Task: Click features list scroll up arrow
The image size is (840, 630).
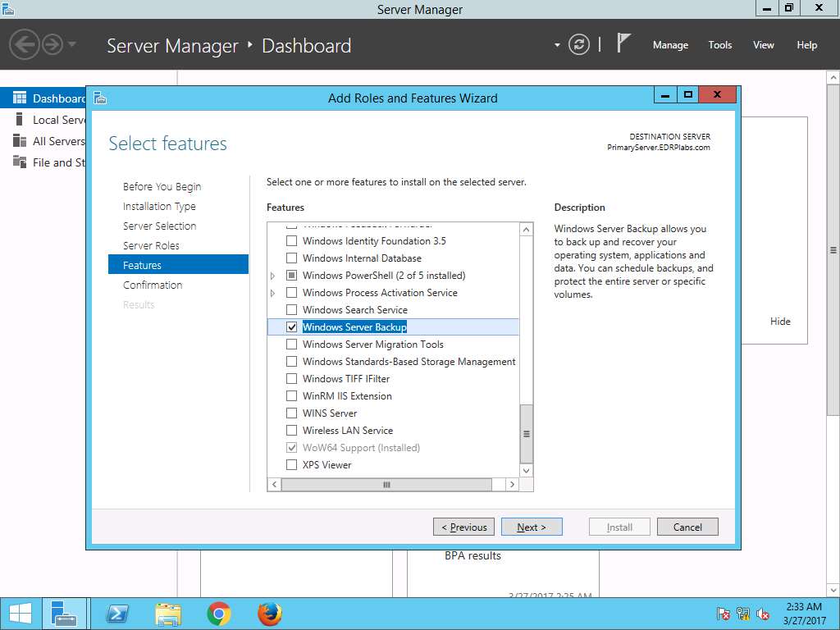Action: click(527, 230)
